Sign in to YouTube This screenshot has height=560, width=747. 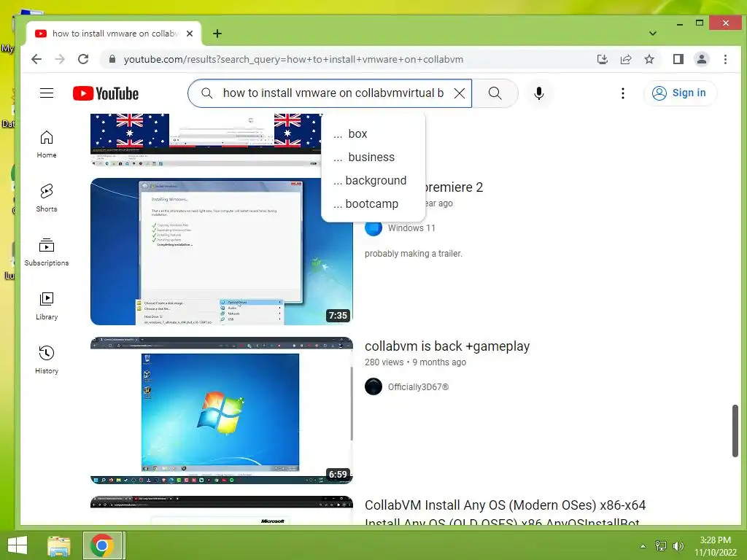tap(680, 93)
